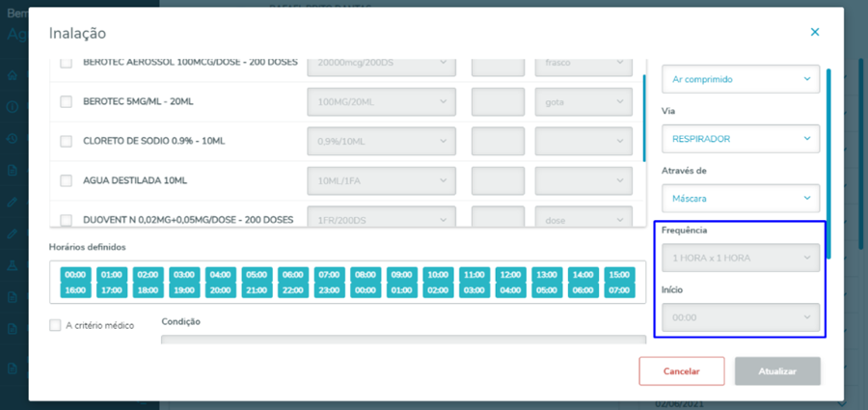Select the 19:00 scheduled time chip

pos(184,290)
